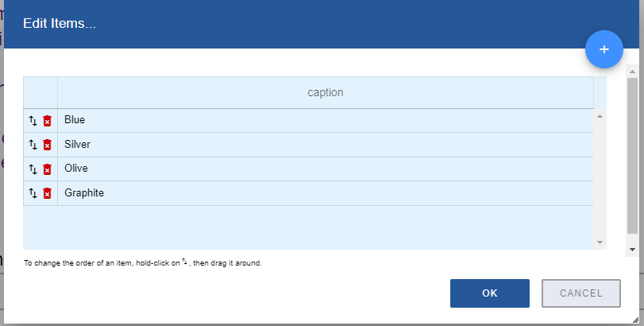Click the reorder arrows for Silver
Viewport: 644px width, 326px height.
[x=33, y=145]
